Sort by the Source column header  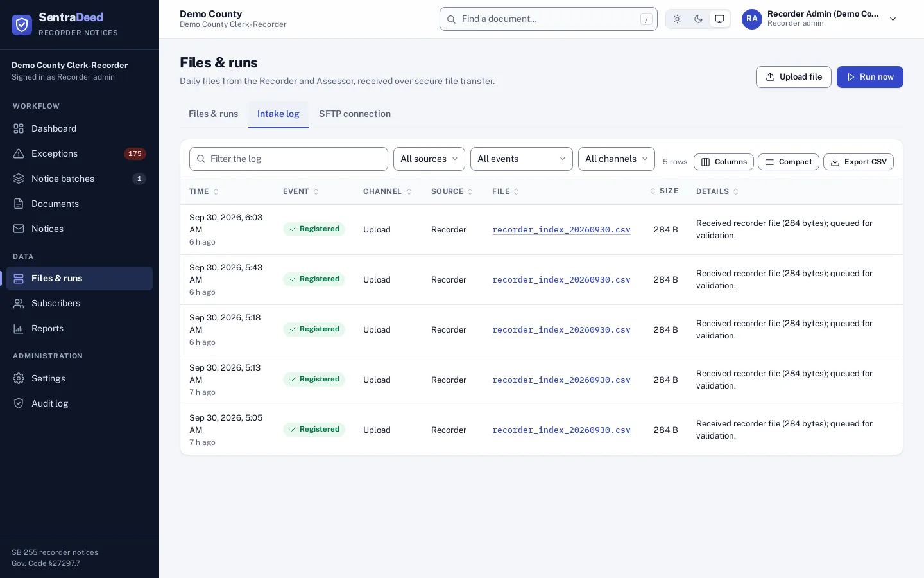coord(452,191)
